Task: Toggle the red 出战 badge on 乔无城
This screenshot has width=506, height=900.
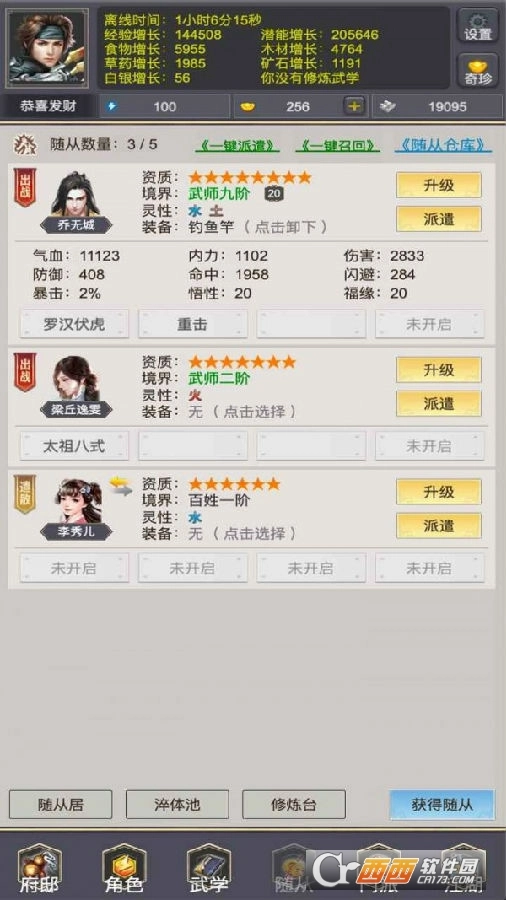Action: point(25,187)
